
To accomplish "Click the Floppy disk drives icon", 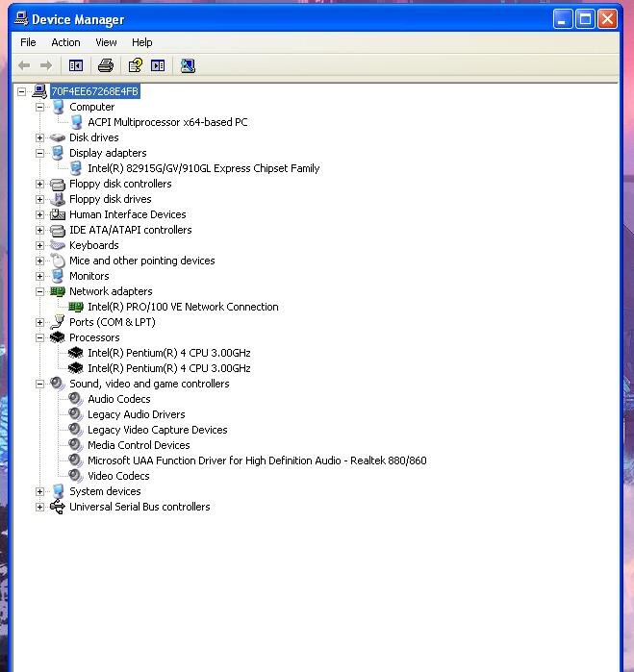I will 58,199.
